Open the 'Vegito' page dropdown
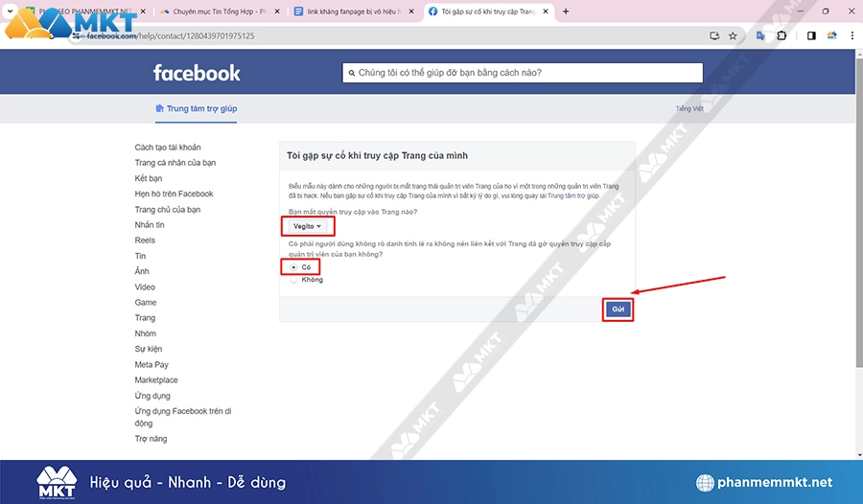The image size is (863, 504). tap(307, 226)
